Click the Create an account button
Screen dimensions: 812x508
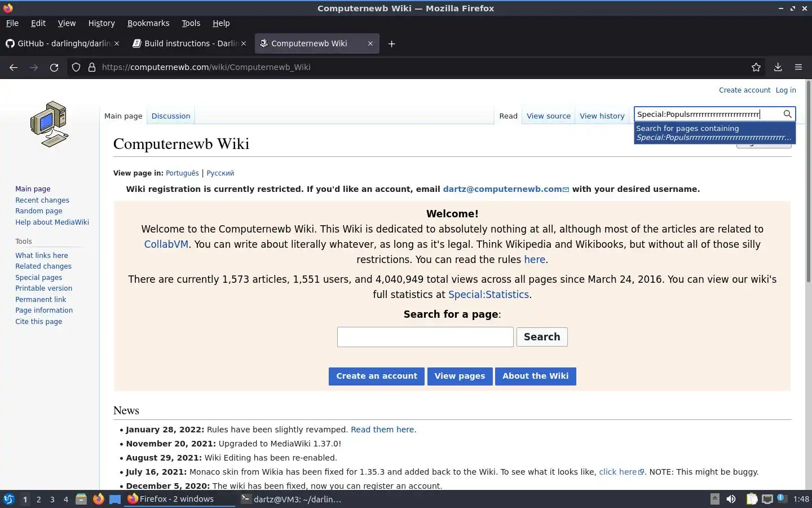pos(377,376)
